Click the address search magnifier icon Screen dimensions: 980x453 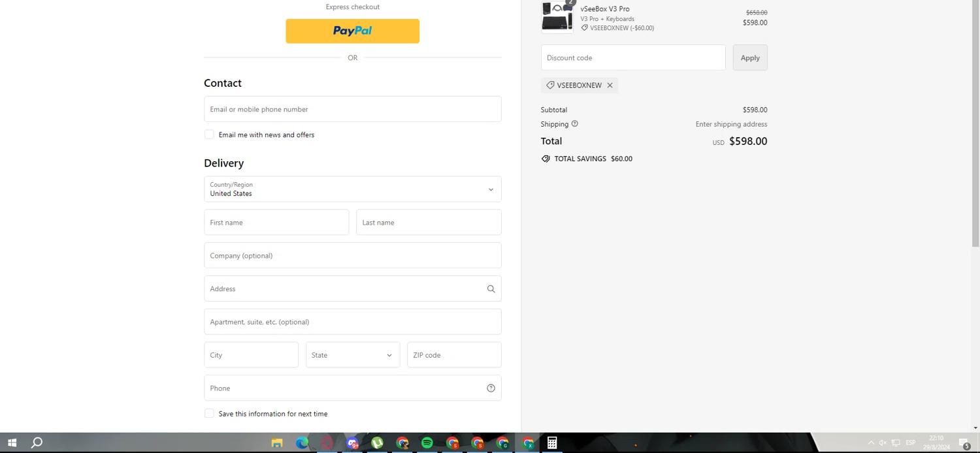point(491,289)
